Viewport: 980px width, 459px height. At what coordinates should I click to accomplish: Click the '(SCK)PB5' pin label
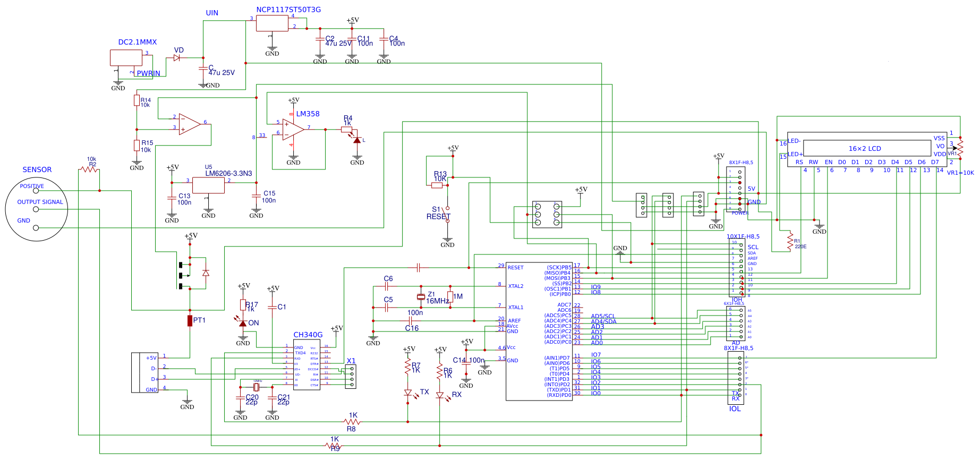[x=559, y=267]
